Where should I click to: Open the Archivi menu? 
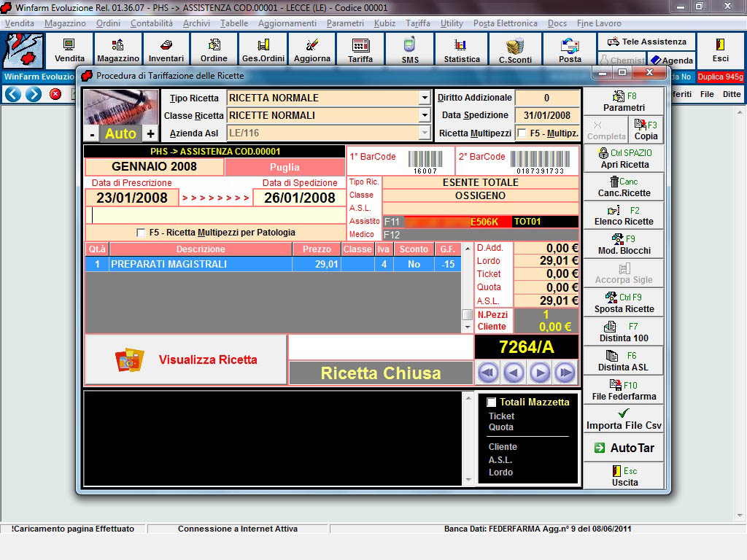(196, 23)
